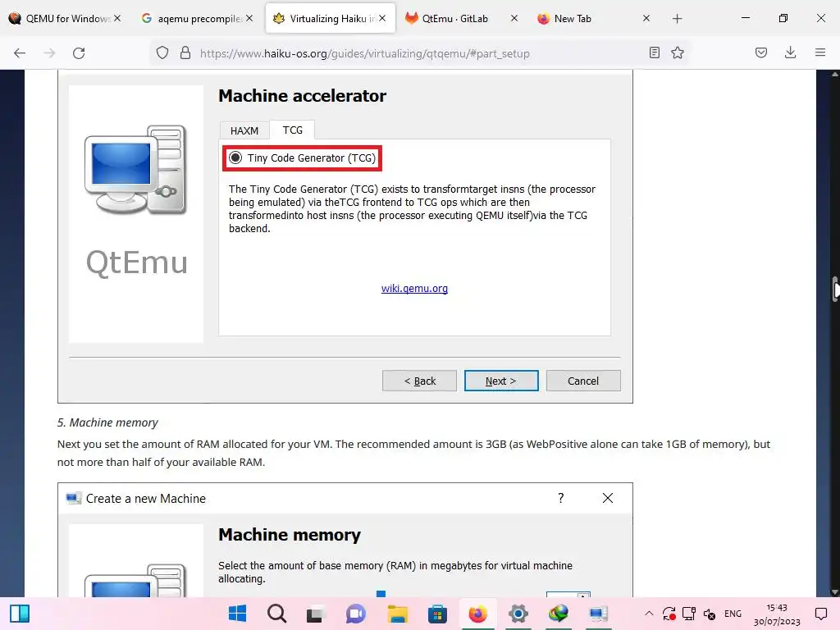
Task: Open the wiki.qemu.org link
Action: 414,288
